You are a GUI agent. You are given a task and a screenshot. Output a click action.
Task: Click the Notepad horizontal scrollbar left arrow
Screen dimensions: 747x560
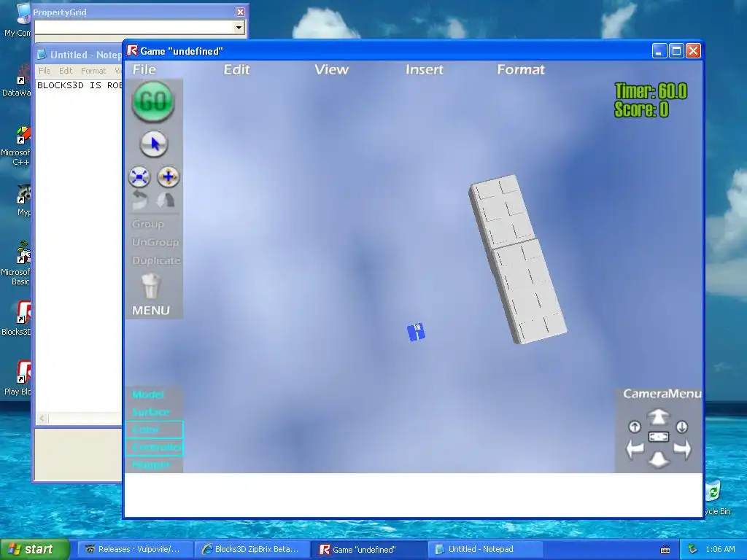coord(42,419)
